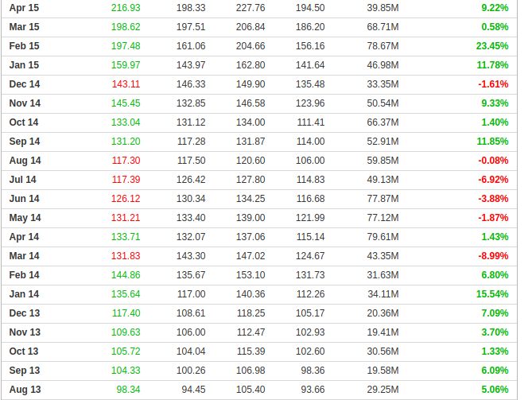Select the Dec 13 date cell
This screenshot has width=532, height=400.
click(x=25, y=313)
